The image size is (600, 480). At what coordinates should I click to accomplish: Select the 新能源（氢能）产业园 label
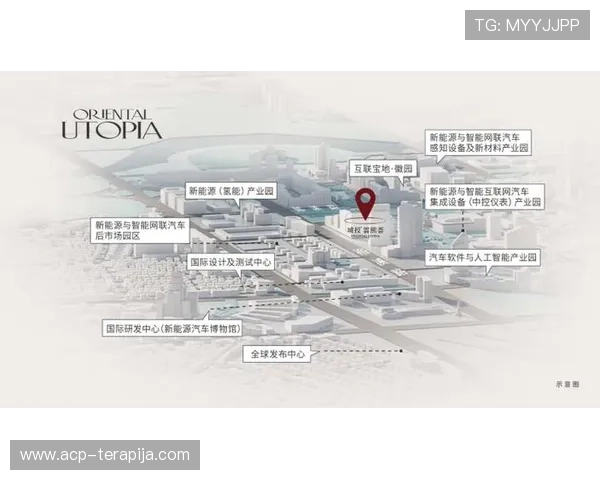pyautogui.click(x=231, y=190)
